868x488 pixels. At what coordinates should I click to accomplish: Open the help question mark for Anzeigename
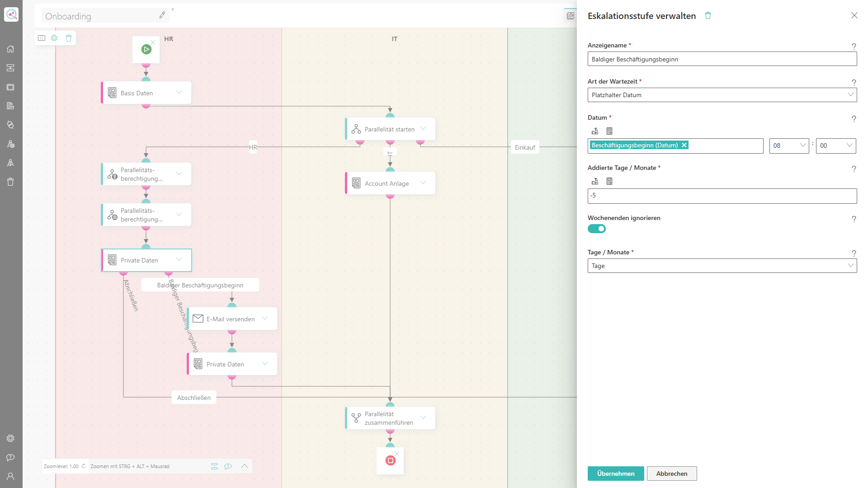(854, 46)
